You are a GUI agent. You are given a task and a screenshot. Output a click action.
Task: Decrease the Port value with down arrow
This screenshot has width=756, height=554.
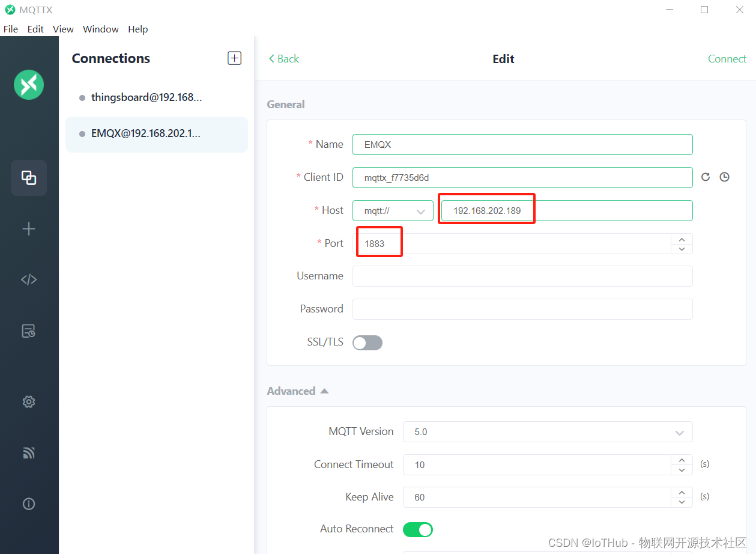coord(682,249)
